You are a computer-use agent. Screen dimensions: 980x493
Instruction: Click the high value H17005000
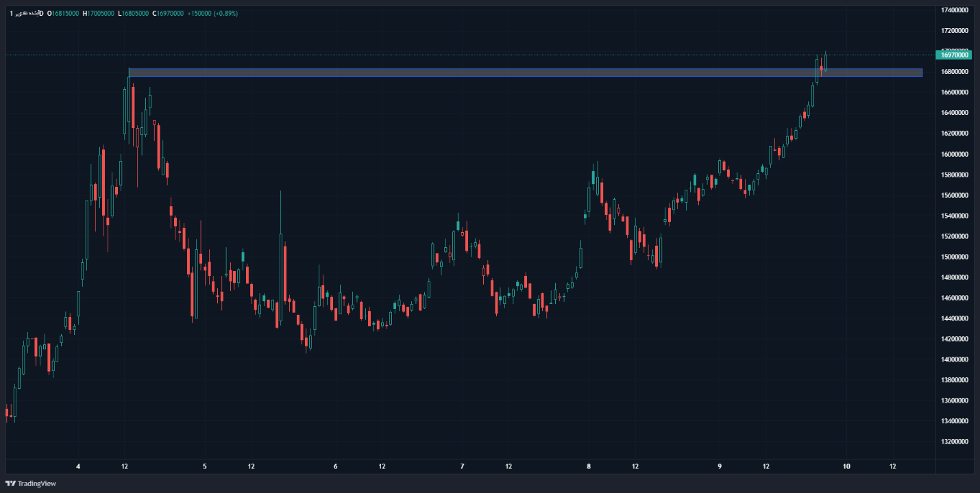(x=98, y=14)
